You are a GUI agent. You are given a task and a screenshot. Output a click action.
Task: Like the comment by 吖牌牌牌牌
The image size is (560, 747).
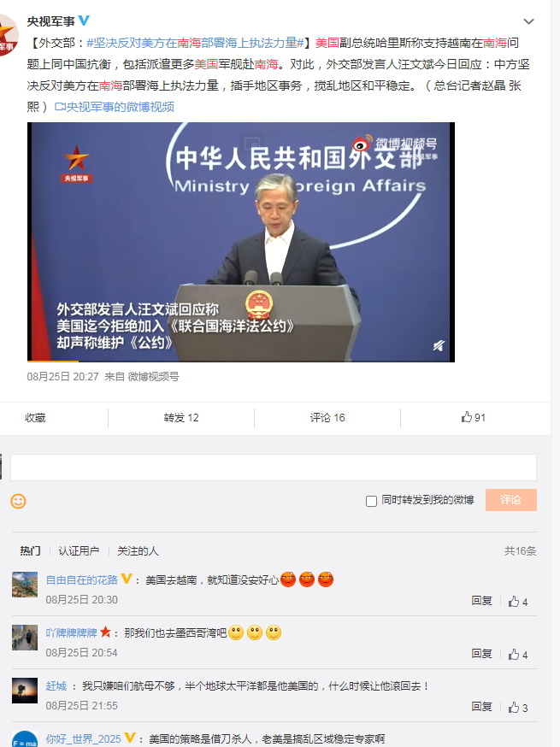tap(517, 654)
